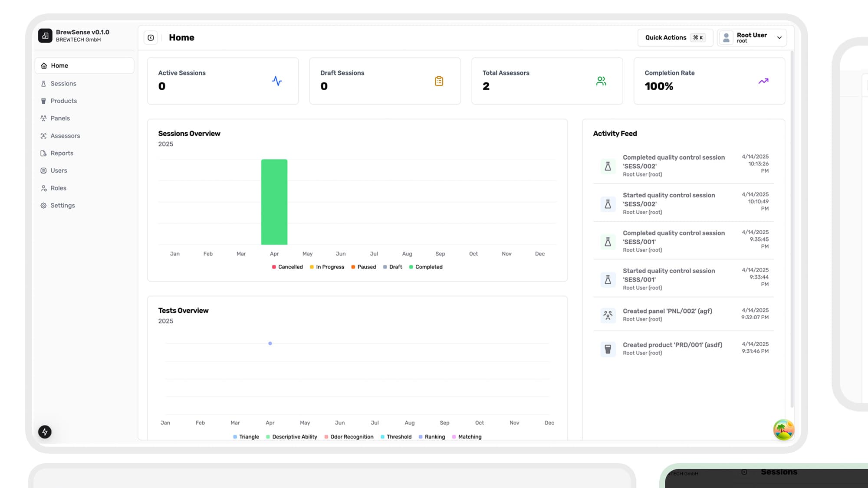This screenshot has height=488, width=868.
Task: Navigate to Panels in the sidebar
Action: (x=84, y=118)
